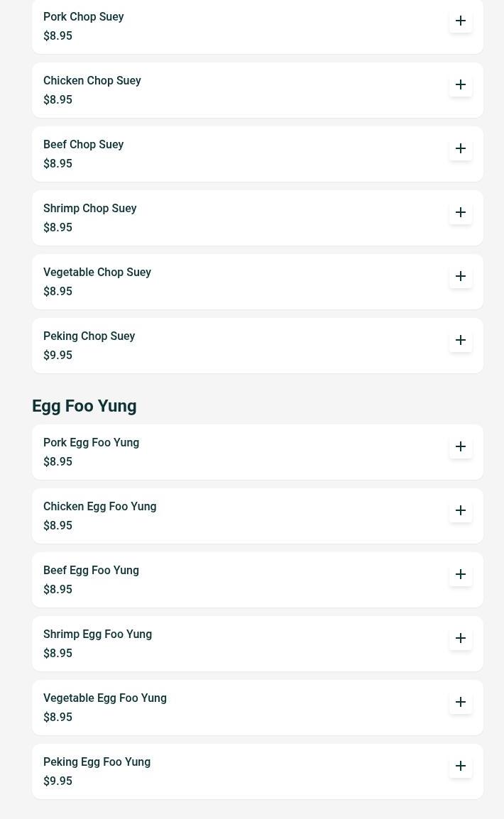Add Pork Egg Foo Yung plus icon
This screenshot has width=504, height=819.
pos(460,446)
